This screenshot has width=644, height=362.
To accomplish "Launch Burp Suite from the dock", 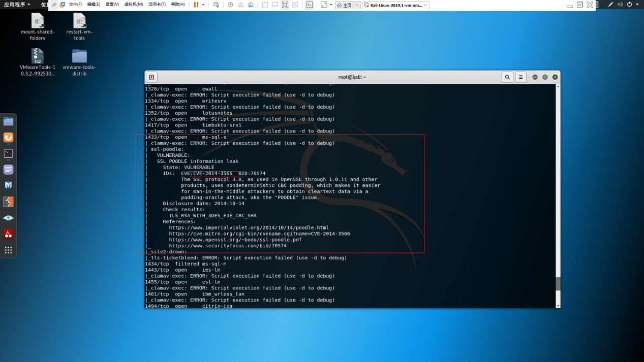I will click(x=8, y=202).
